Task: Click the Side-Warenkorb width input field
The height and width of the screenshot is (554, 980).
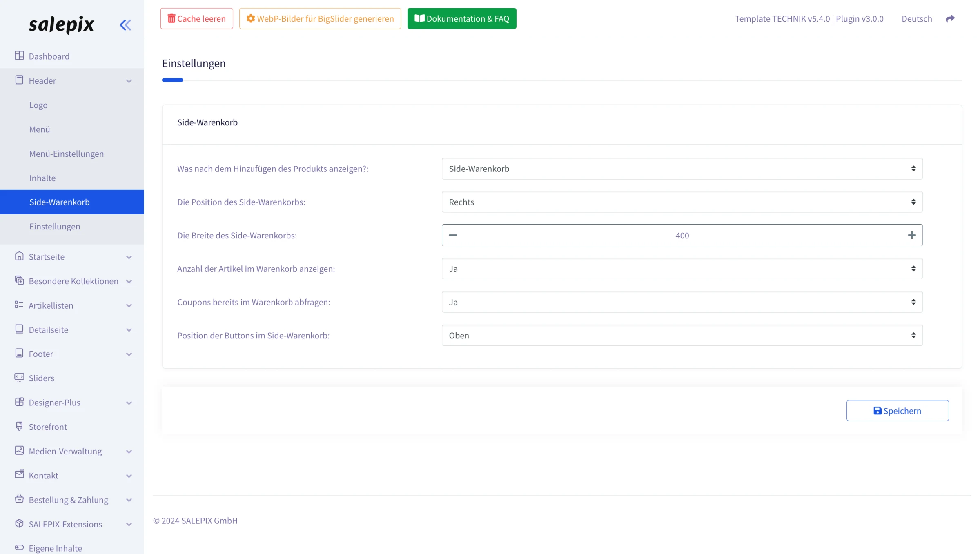Action: pyautogui.click(x=682, y=235)
